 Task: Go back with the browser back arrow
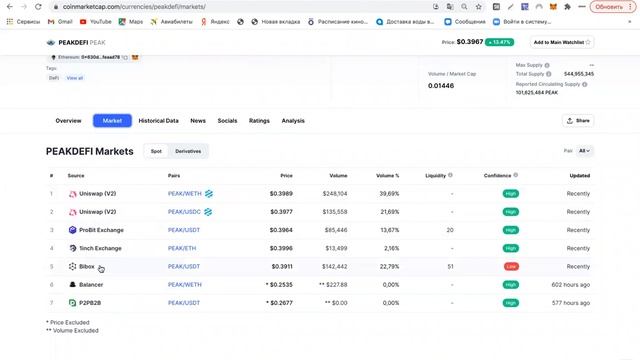pos(10,7)
